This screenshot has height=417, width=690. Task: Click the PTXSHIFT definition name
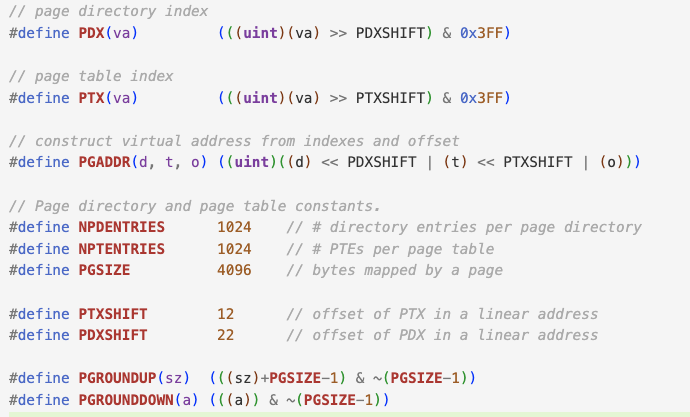click(113, 314)
